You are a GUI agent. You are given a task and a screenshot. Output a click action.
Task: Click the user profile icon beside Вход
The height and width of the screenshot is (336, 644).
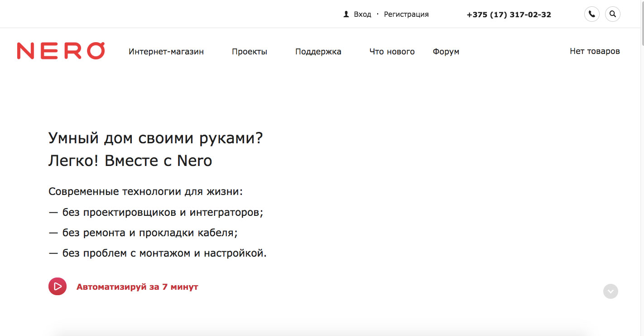pyautogui.click(x=346, y=15)
